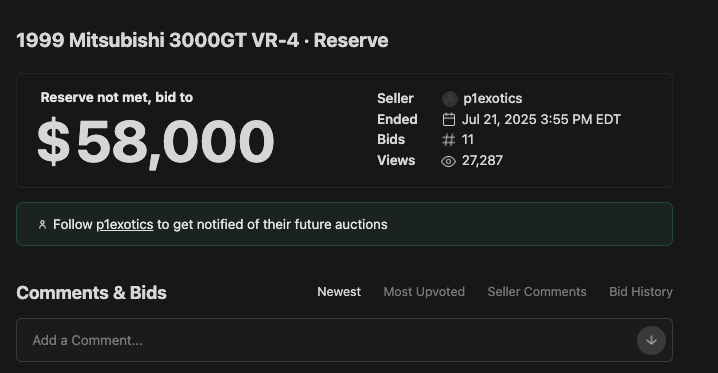Click the down-arrow submit comment button

pyautogui.click(x=651, y=340)
